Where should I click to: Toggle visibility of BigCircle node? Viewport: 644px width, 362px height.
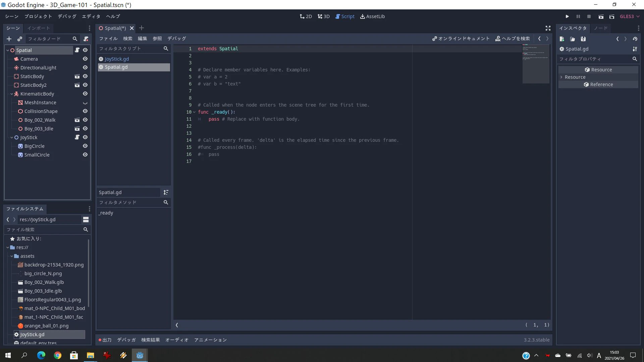coord(85,146)
